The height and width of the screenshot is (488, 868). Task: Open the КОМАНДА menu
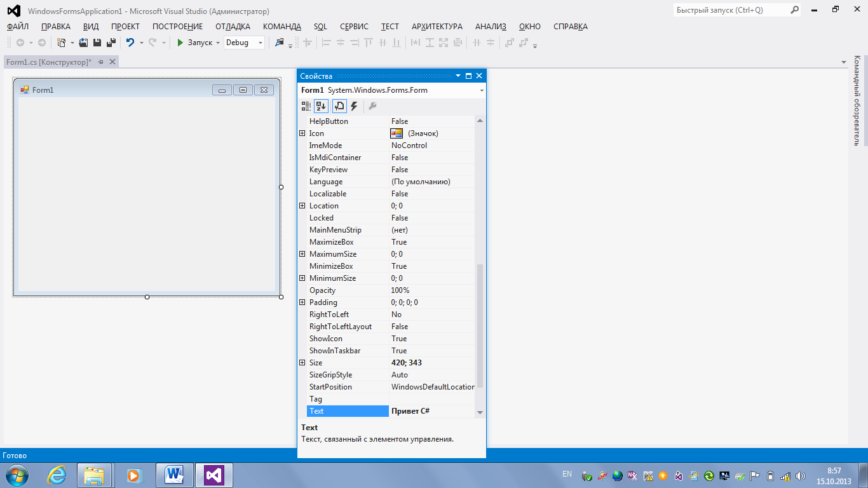[x=282, y=27]
